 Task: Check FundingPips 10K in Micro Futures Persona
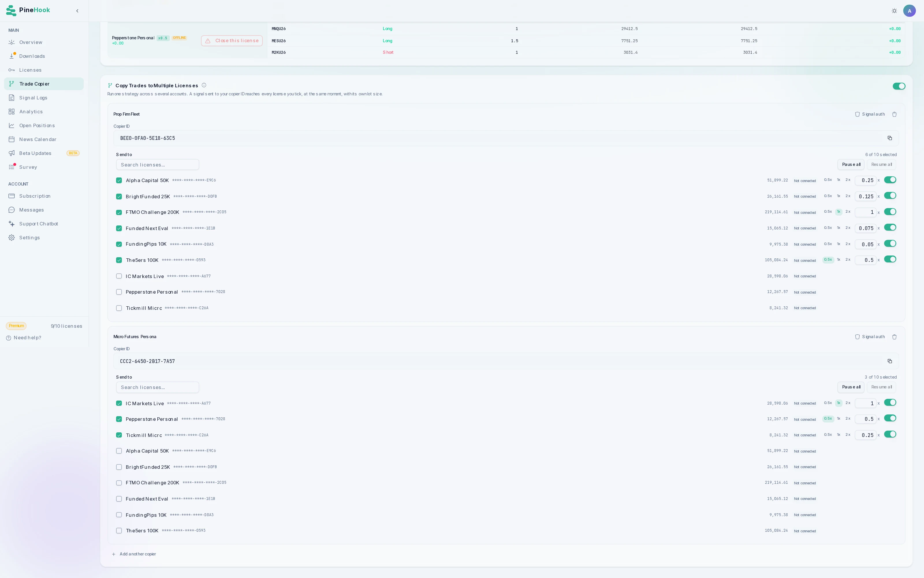[x=119, y=515]
